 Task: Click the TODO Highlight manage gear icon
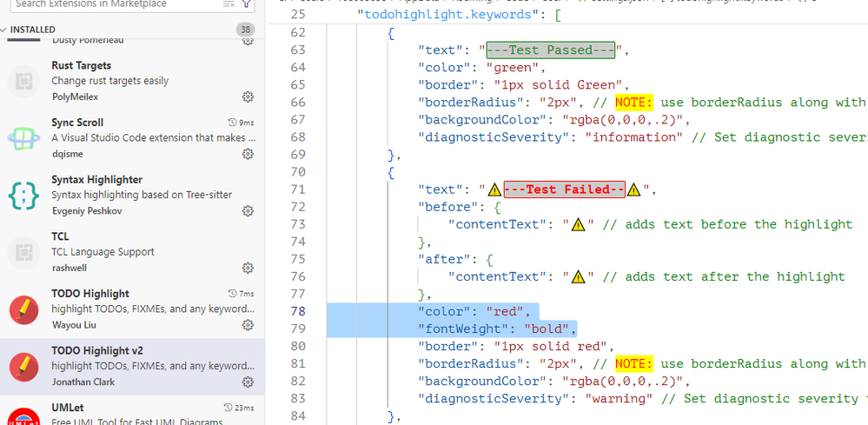[248, 325]
